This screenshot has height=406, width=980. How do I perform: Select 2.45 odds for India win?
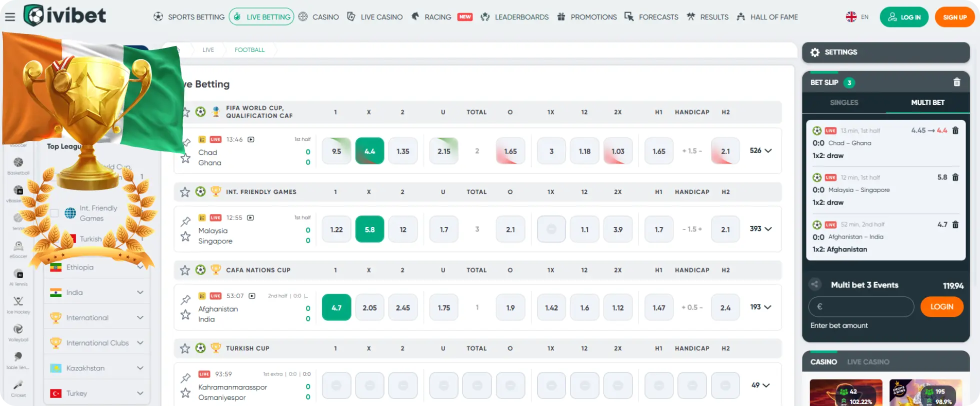403,307
